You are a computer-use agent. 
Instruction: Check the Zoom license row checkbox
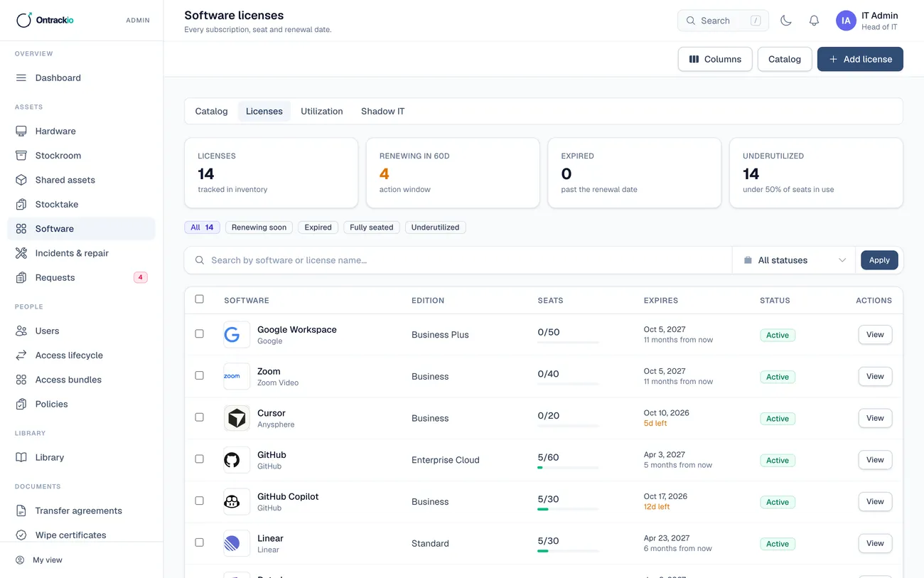(199, 375)
